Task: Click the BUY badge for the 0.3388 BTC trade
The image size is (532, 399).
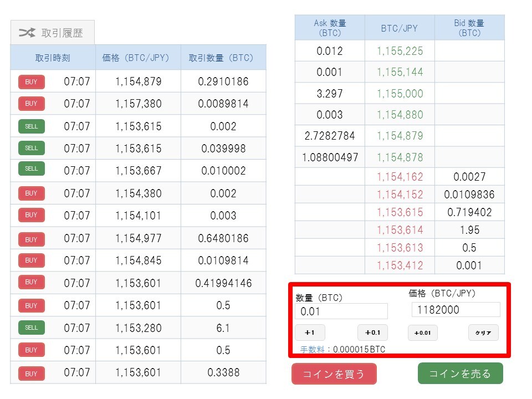Action: coord(31,374)
